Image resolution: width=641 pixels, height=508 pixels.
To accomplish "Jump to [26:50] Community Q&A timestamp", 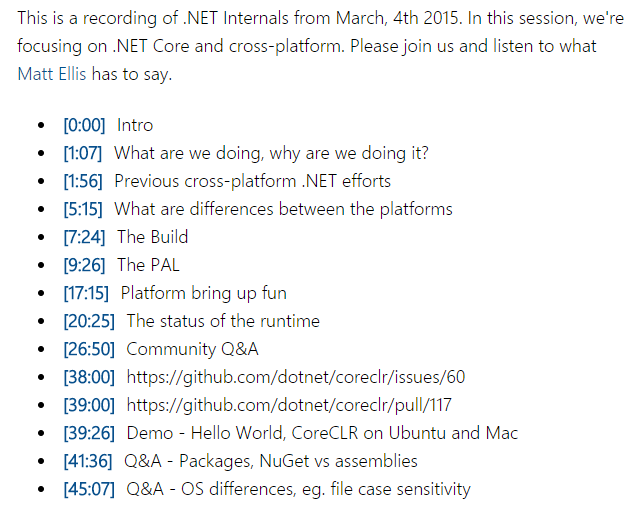I will click(89, 349).
